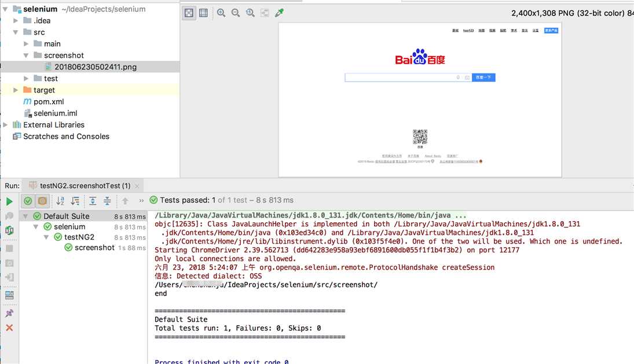Toggle show ignored tests filter

42,200
